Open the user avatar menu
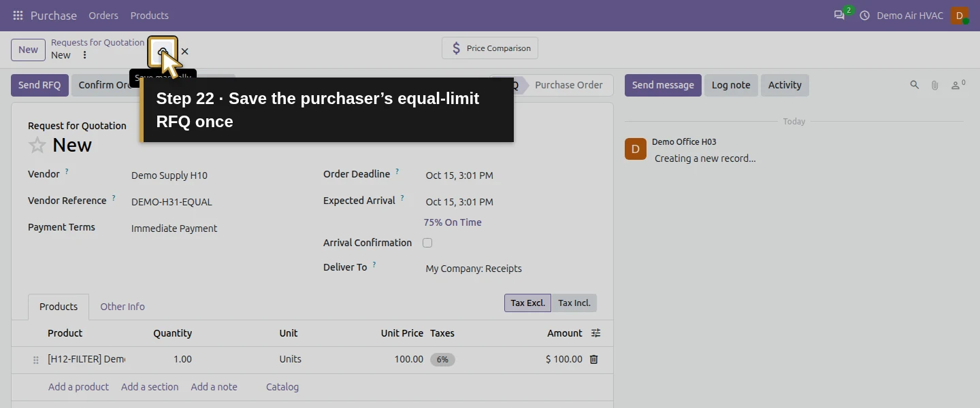This screenshot has width=980, height=408. 960,15
